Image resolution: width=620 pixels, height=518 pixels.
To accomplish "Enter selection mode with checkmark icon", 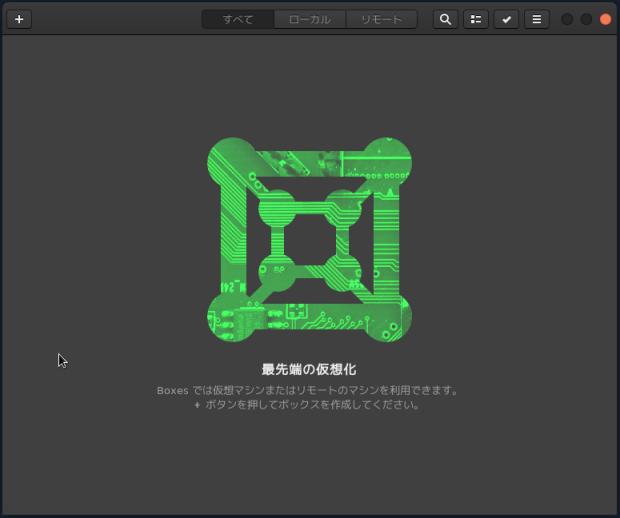I will [x=507, y=19].
